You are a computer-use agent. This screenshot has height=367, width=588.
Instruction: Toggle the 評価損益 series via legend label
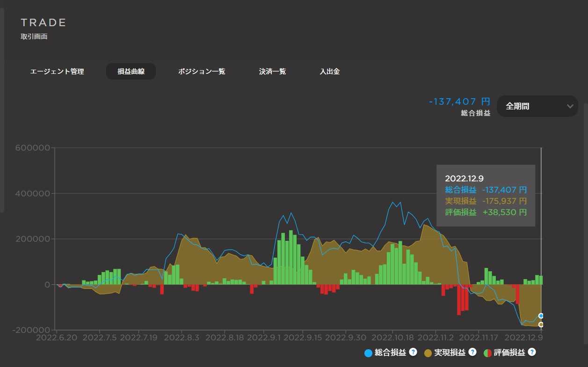(509, 353)
